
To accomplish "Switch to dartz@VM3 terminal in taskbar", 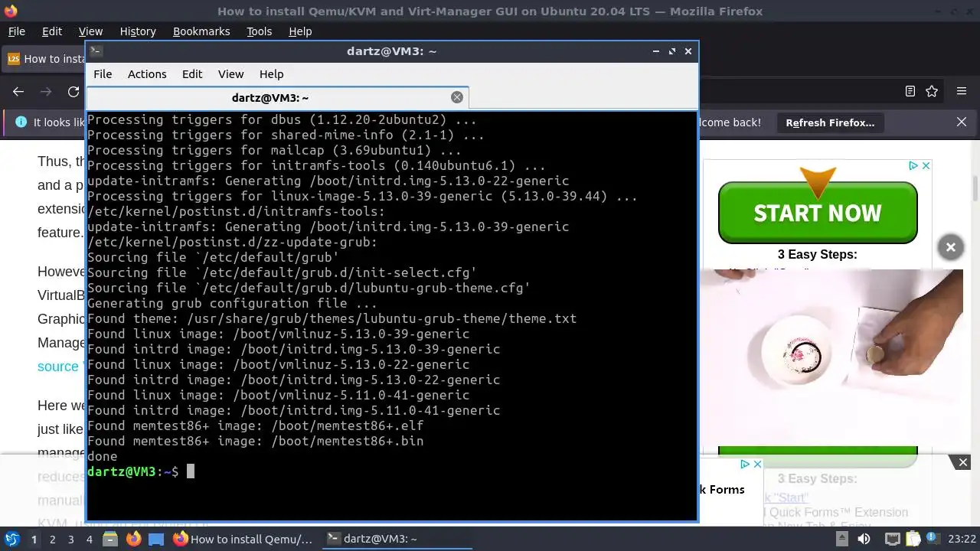I will pyautogui.click(x=395, y=539).
